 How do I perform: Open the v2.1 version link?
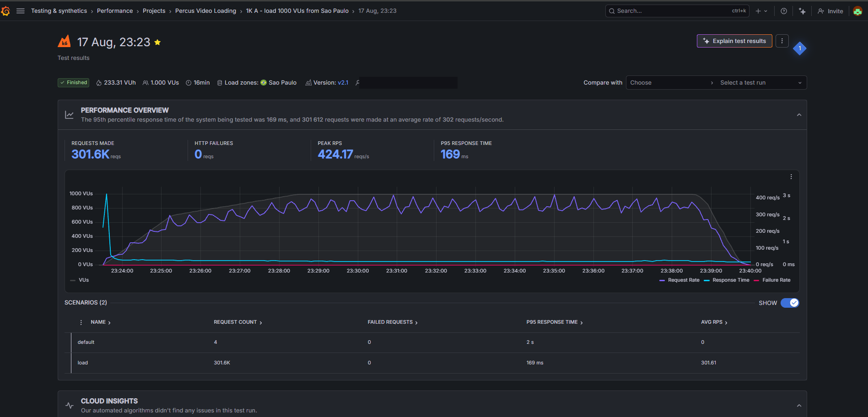coord(343,83)
